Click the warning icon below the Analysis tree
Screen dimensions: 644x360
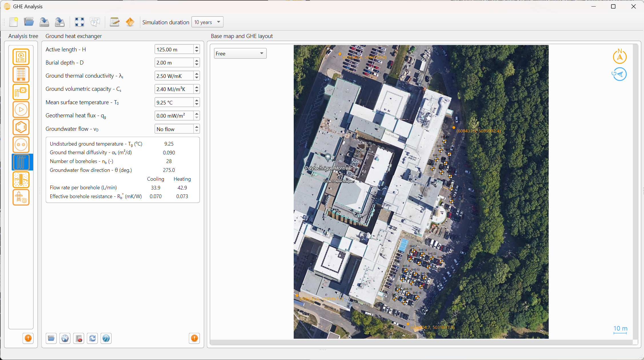[x=28, y=338]
